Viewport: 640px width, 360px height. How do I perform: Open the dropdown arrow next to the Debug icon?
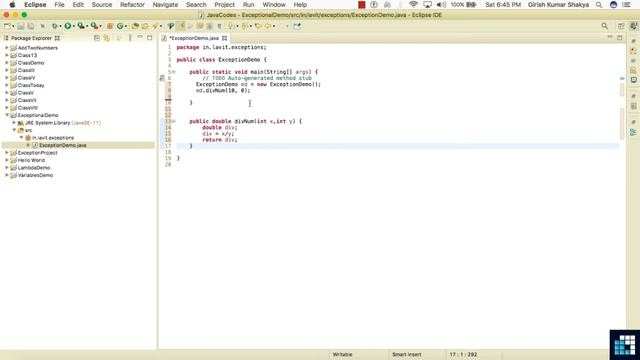(x=60, y=27)
